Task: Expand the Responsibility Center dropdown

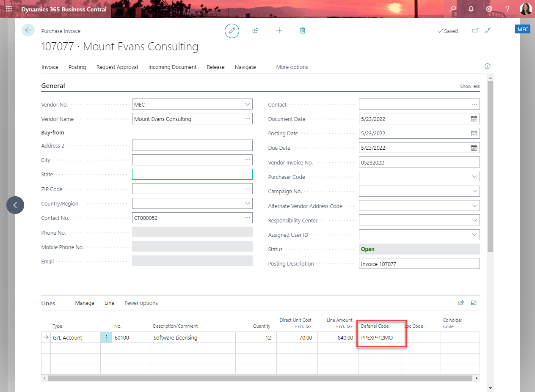Action: pyautogui.click(x=474, y=220)
